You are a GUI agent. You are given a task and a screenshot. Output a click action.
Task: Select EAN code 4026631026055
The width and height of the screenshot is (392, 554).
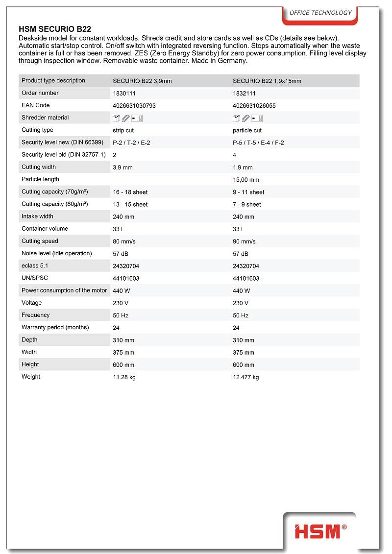coord(254,106)
